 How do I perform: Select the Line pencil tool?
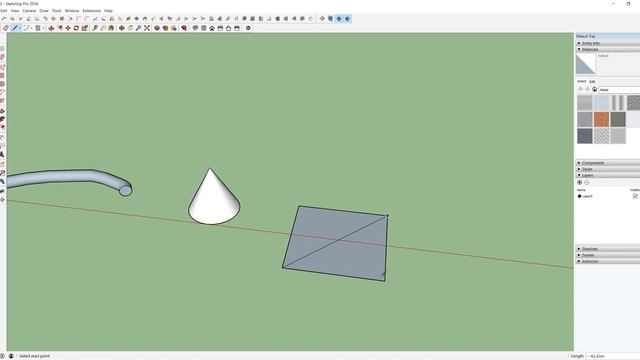15,28
